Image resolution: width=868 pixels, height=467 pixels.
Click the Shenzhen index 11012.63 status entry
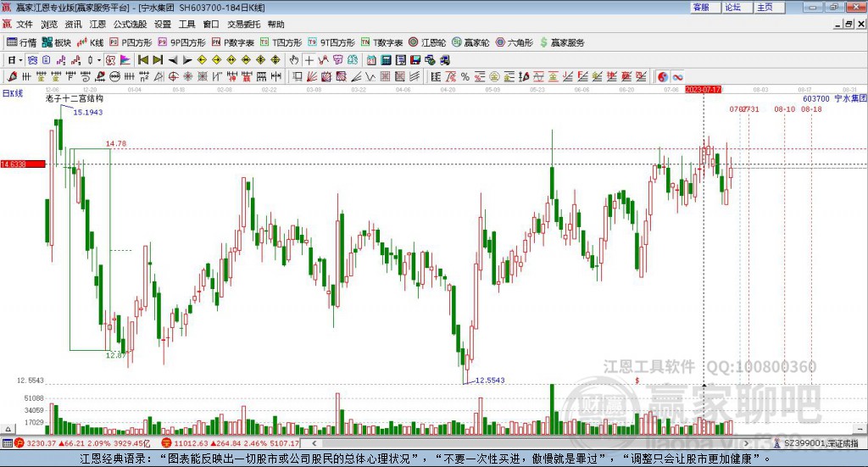pos(231,443)
